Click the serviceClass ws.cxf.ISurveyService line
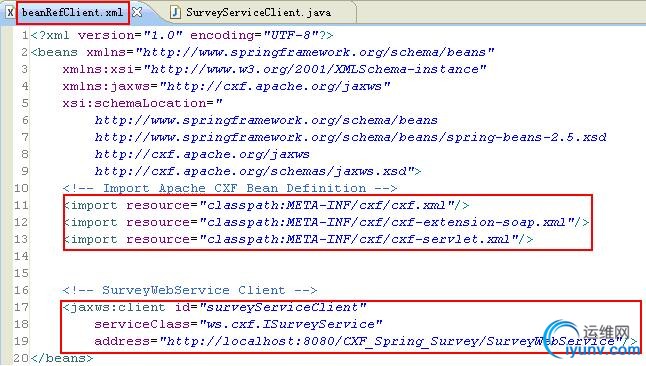The height and width of the screenshot is (366, 646). [x=238, y=324]
